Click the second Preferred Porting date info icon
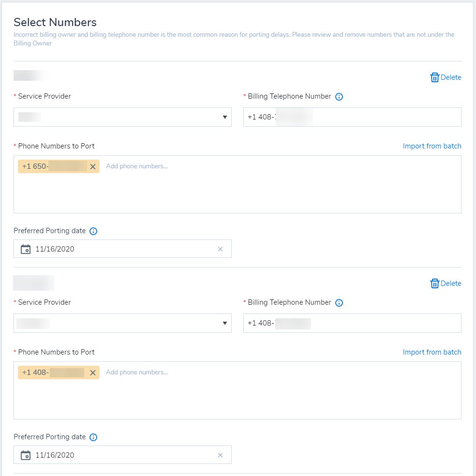Viewport: 476px width, 476px height. (x=93, y=437)
